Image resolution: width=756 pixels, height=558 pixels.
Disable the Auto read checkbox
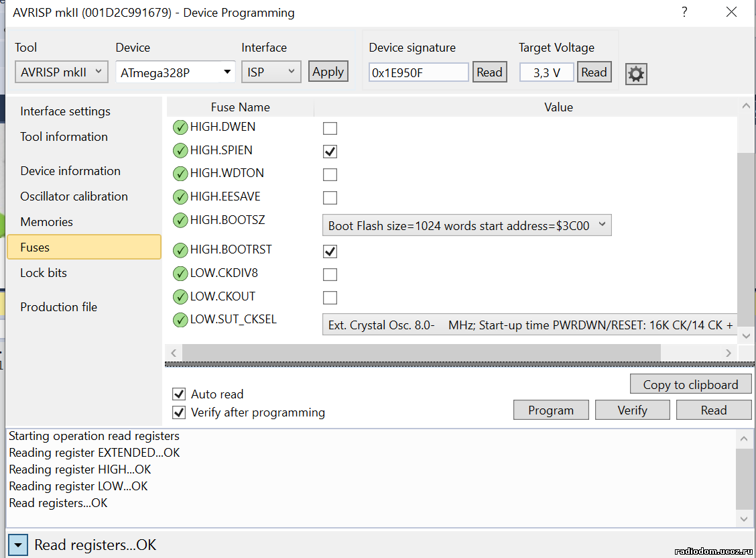[x=179, y=394]
